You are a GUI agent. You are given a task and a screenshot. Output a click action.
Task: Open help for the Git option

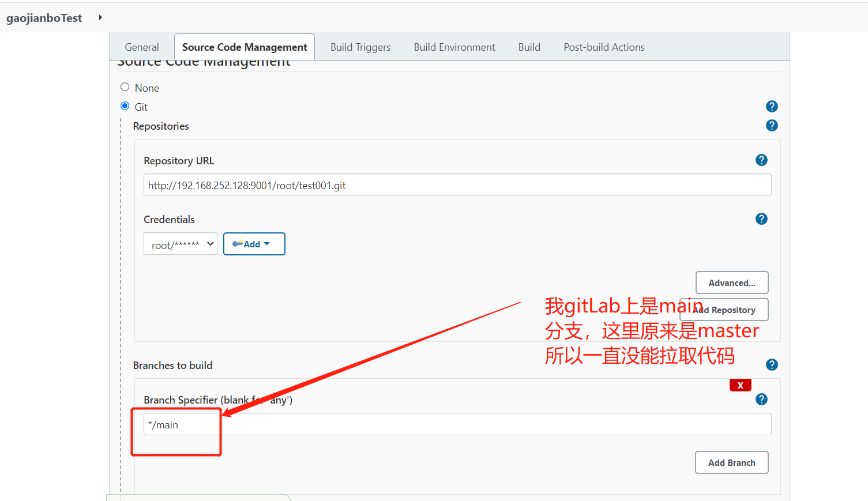772,106
